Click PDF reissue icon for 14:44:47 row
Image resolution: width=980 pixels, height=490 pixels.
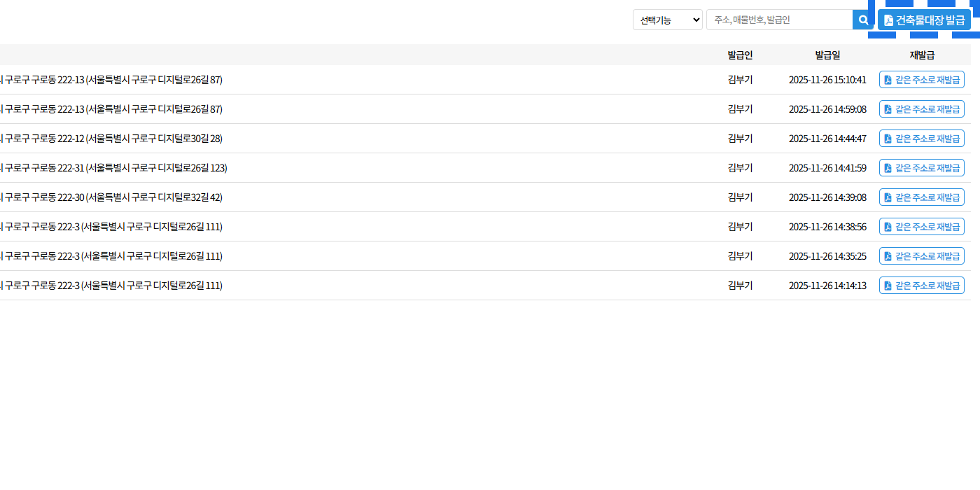point(888,139)
